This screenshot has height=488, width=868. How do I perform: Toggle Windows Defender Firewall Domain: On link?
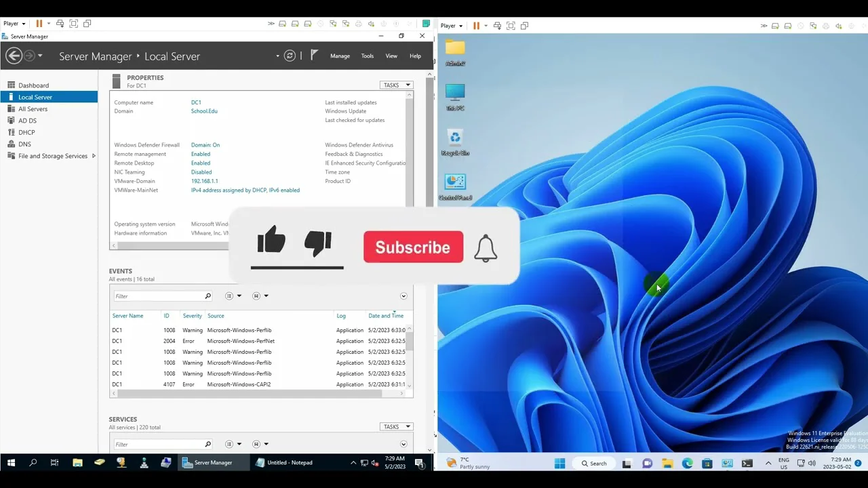tap(205, 145)
